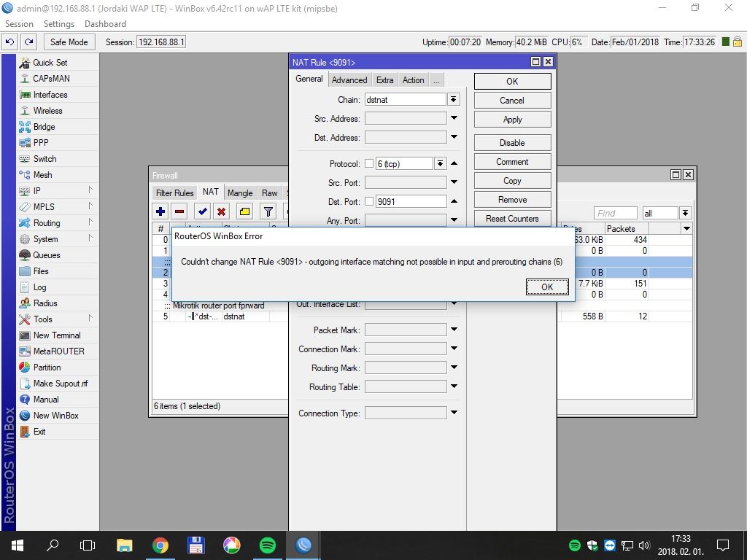
Task: Click Cancel in NAT Rule window
Action: click(x=512, y=101)
